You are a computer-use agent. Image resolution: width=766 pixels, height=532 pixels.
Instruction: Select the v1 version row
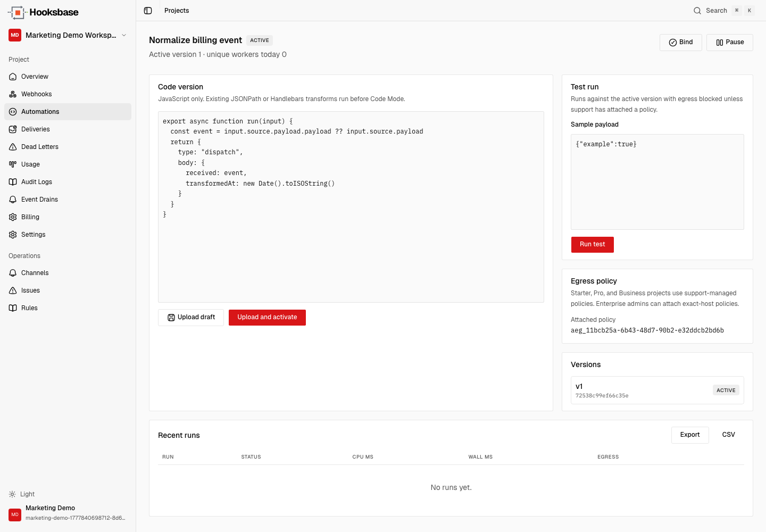pyautogui.click(x=657, y=390)
